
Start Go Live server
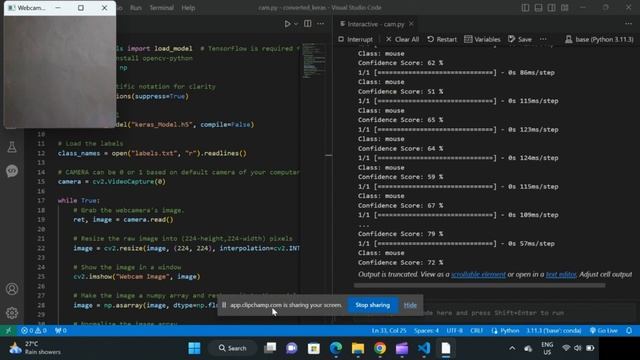click(x=604, y=331)
